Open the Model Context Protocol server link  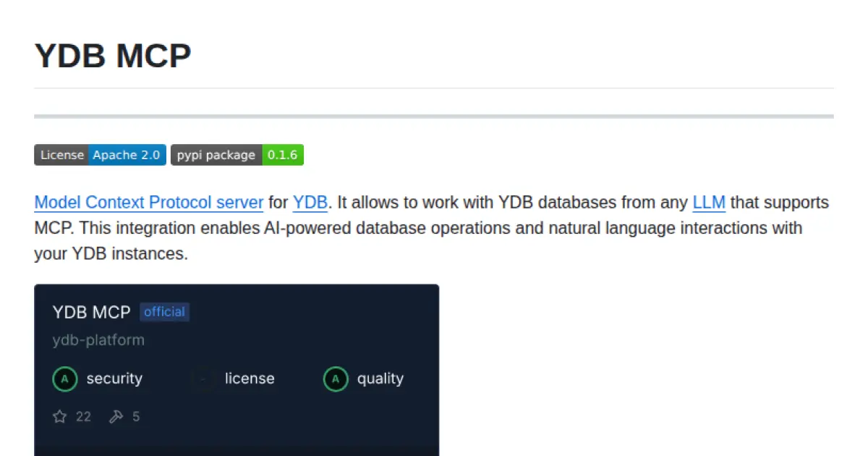pyautogui.click(x=148, y=202)
